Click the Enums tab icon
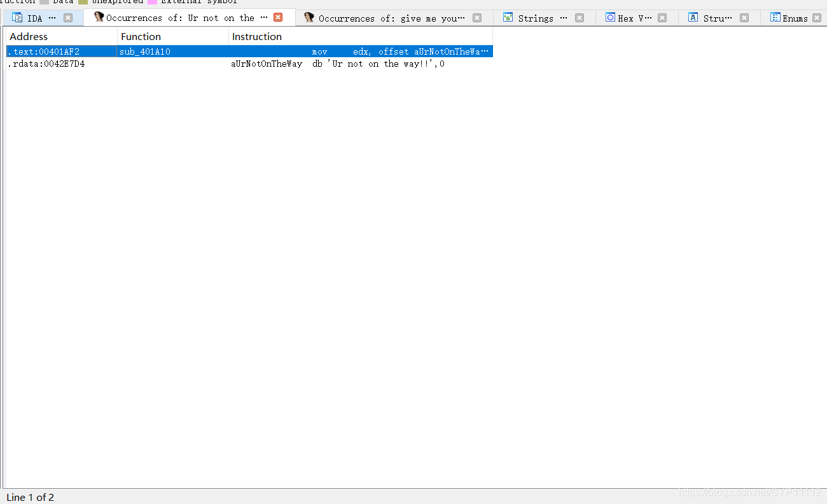This screenshot has width=827, height=504. (x=775, y=18)
